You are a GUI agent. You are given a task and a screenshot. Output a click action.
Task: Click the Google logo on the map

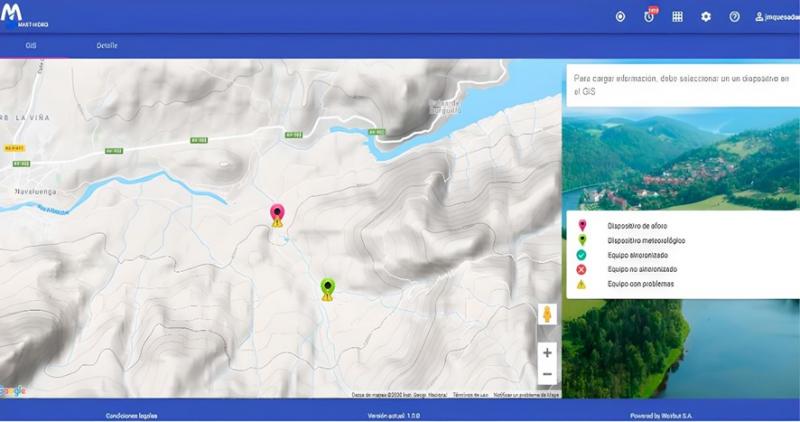click(13, 391)
